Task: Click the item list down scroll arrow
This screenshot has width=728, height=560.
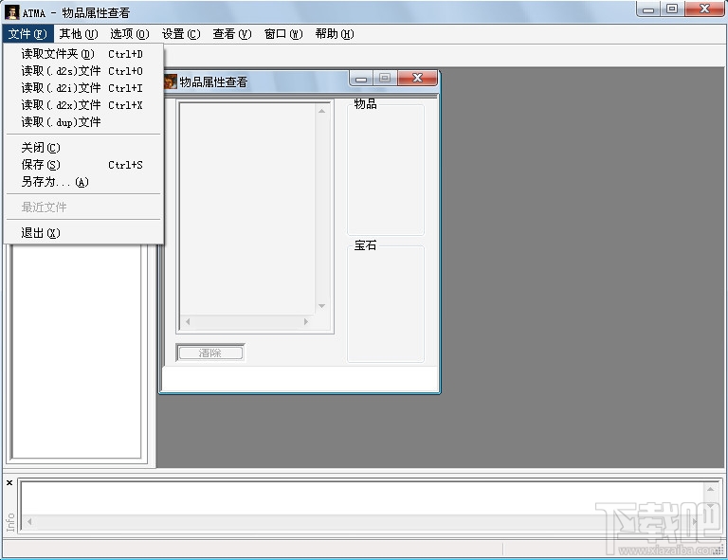Action: pos(321,306)
